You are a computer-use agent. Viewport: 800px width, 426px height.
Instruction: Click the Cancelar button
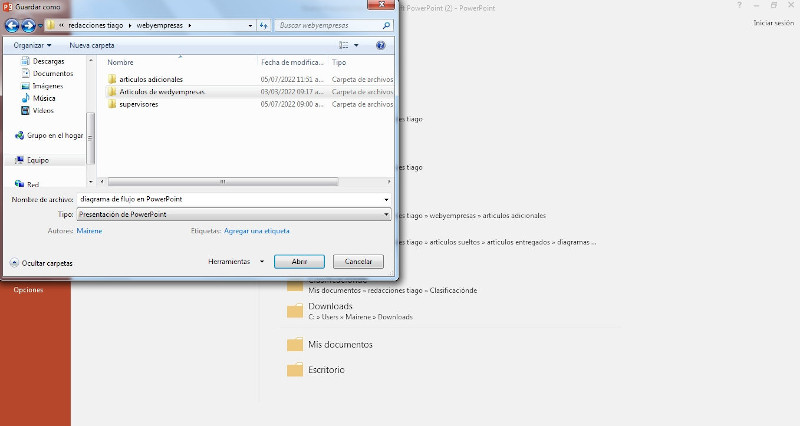358,261
